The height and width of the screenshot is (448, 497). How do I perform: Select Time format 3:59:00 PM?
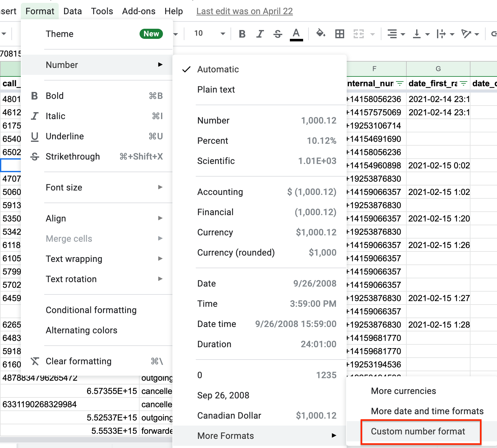(260, 304)
